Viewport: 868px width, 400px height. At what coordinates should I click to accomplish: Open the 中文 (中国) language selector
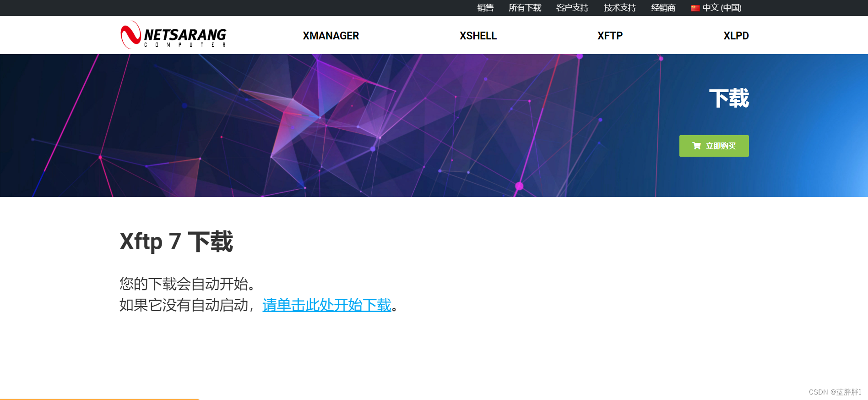716,8
